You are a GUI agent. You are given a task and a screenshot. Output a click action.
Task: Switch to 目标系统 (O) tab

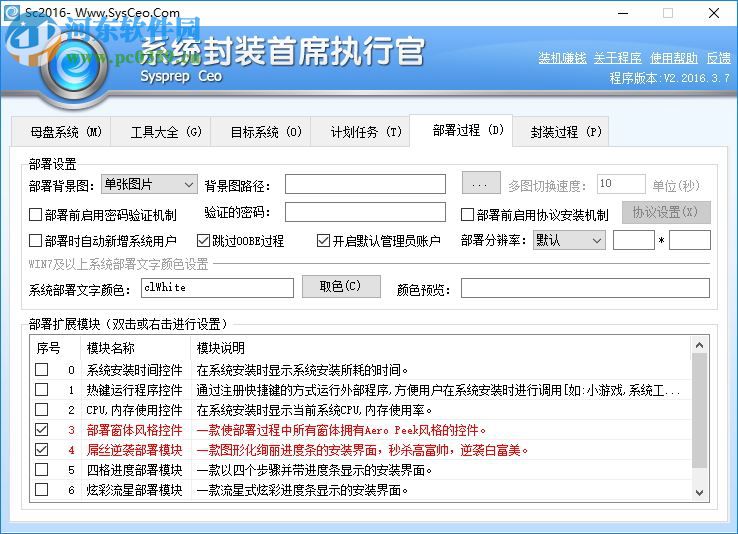(x=261, y=132)
